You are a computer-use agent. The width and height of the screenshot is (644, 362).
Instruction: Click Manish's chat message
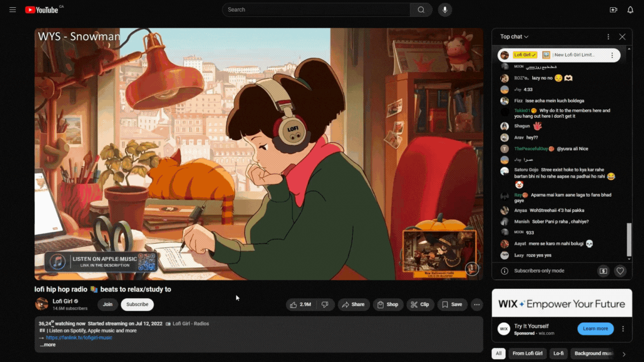[x=560, y=222]
